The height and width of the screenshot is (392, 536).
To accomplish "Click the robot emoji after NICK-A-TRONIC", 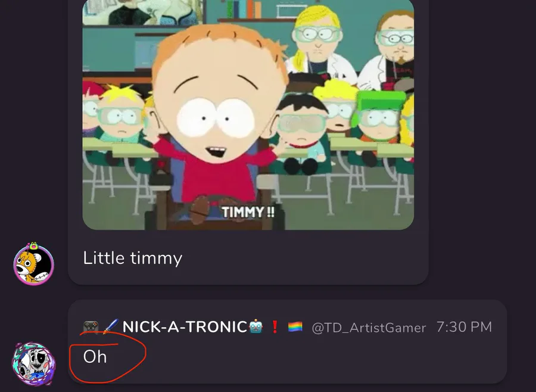I will tap(255, 326).
